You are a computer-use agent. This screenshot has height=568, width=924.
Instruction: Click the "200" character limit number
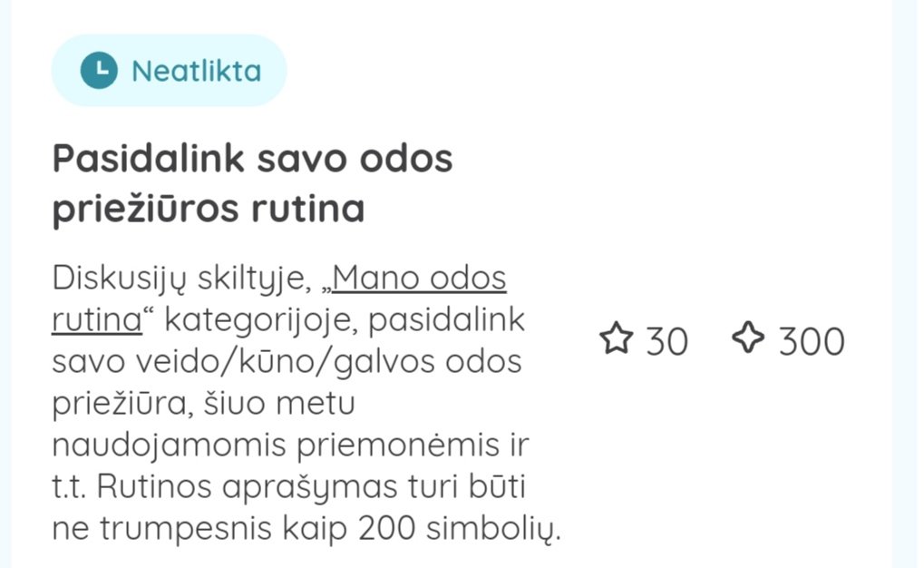(x=387, y=530)
